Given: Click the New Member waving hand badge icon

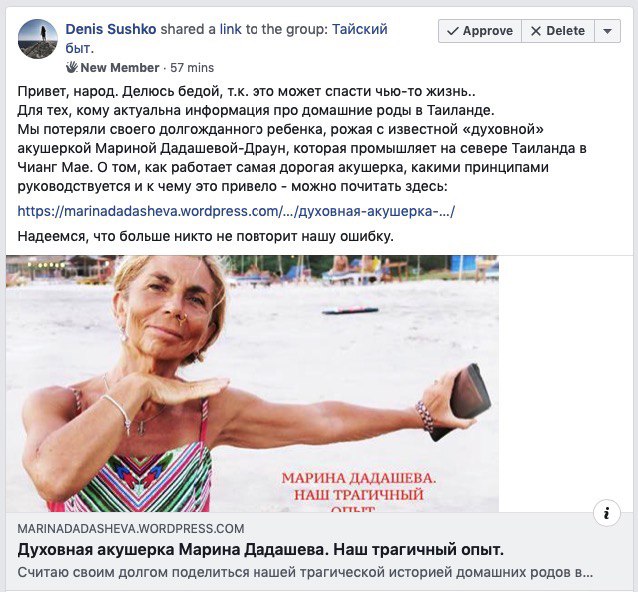Looking at the screenshot, I should click(x=72, y=67).
